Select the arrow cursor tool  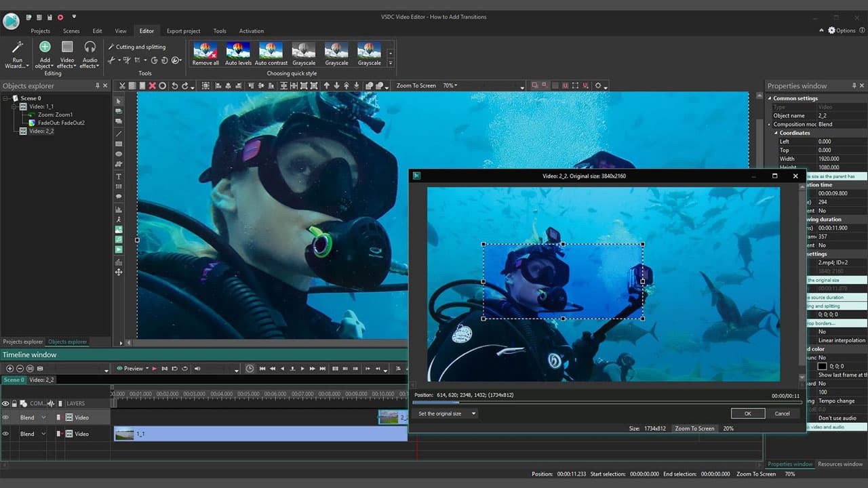118,100
